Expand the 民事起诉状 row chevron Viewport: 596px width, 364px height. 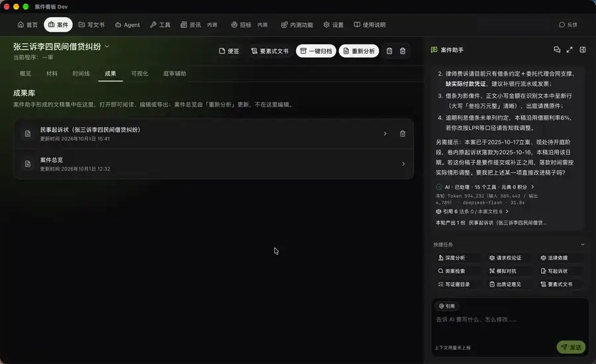tap(385, 134)
